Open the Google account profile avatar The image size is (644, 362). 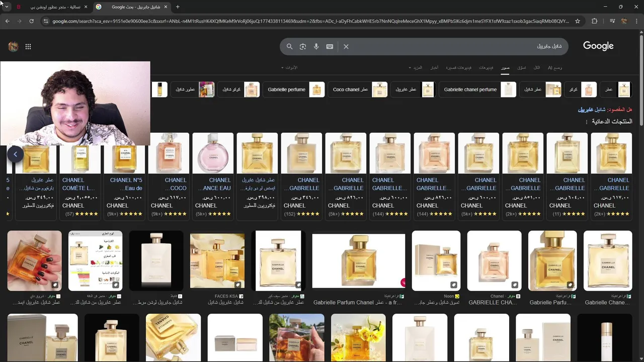coord(13,47)
